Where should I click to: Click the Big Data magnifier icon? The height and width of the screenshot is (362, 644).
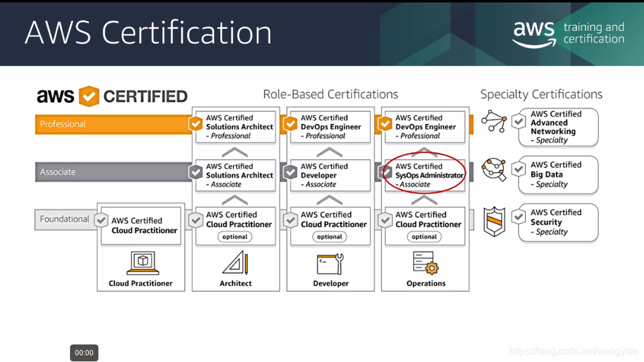tap(494, 169)
